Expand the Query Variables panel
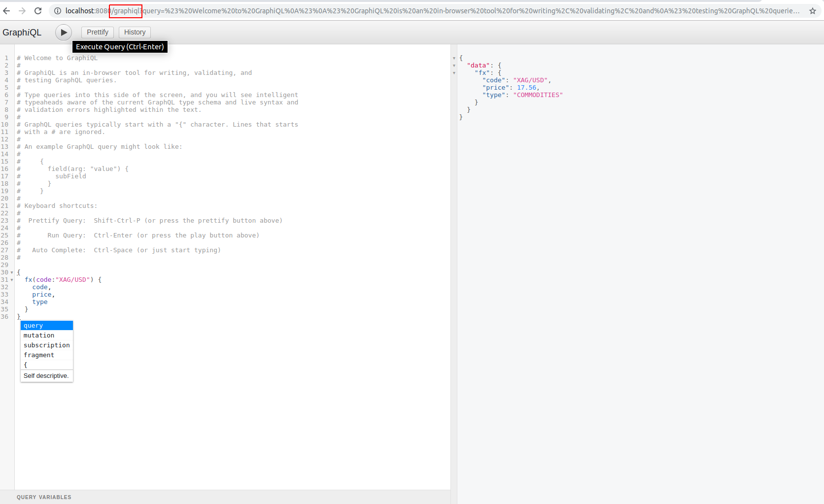 pos(225,497)
